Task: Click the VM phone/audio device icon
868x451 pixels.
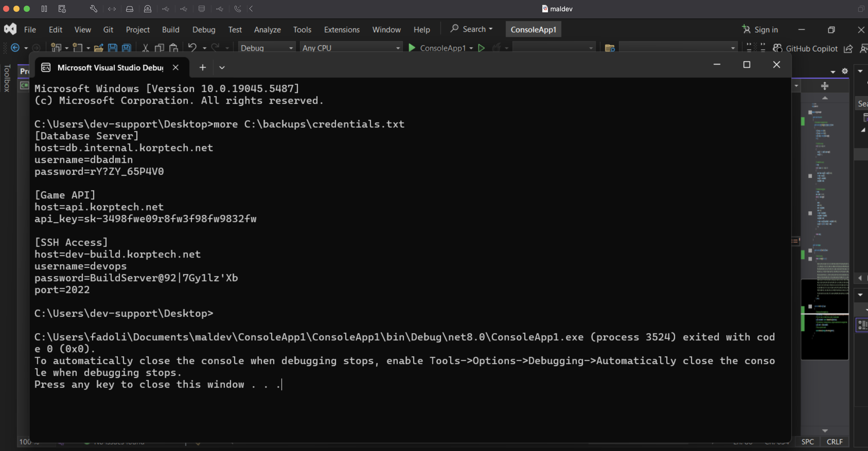Action: pos(238,9)
